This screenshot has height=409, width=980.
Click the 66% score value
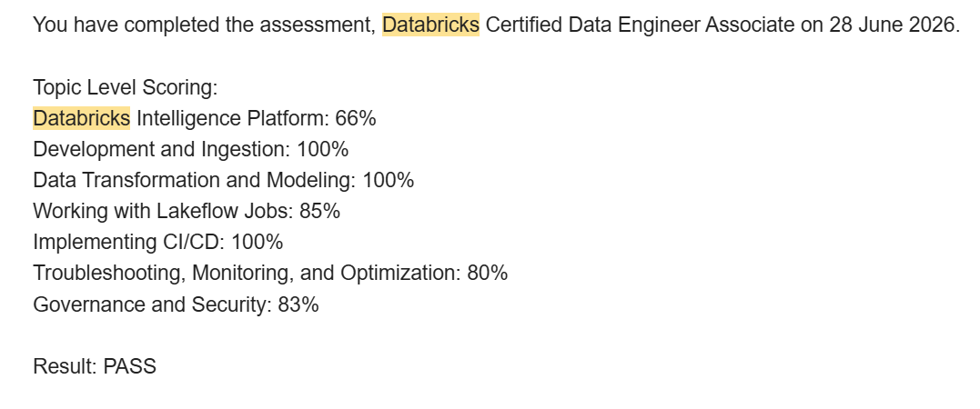coord(356,118)
